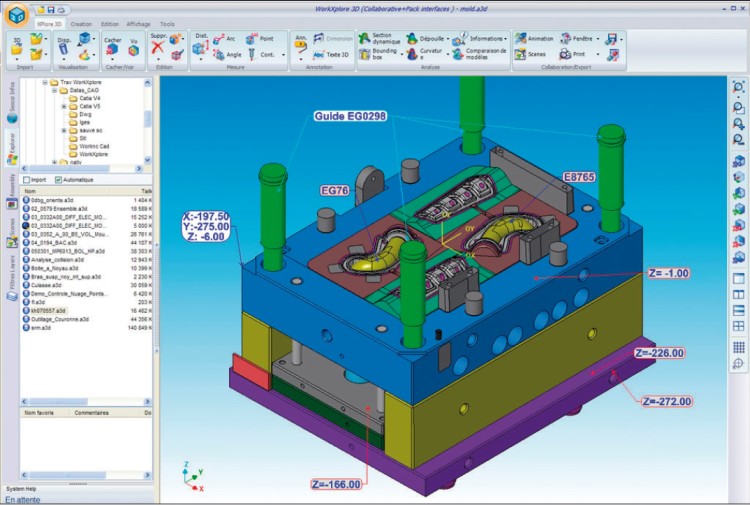Toggle the Automatique checkbox
Viewport: 750px width, 505px height.
[x=57, y=180]
